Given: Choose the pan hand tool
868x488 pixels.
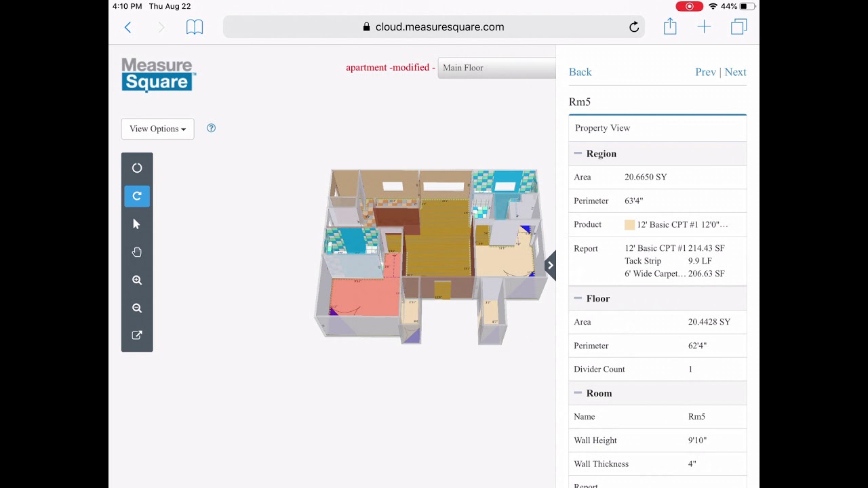Looking at the screenshot, I should tap(137, 252).
